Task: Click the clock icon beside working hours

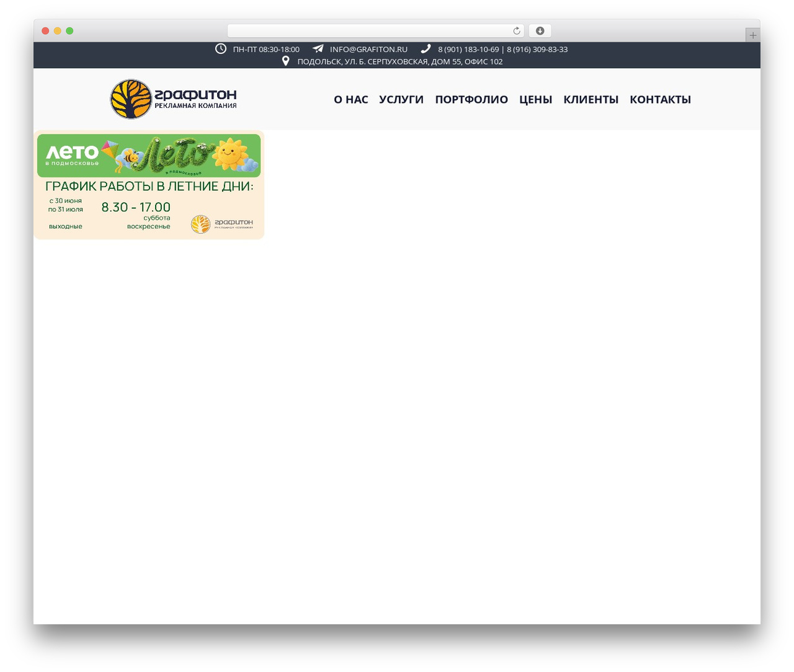Action: point(221,48)
